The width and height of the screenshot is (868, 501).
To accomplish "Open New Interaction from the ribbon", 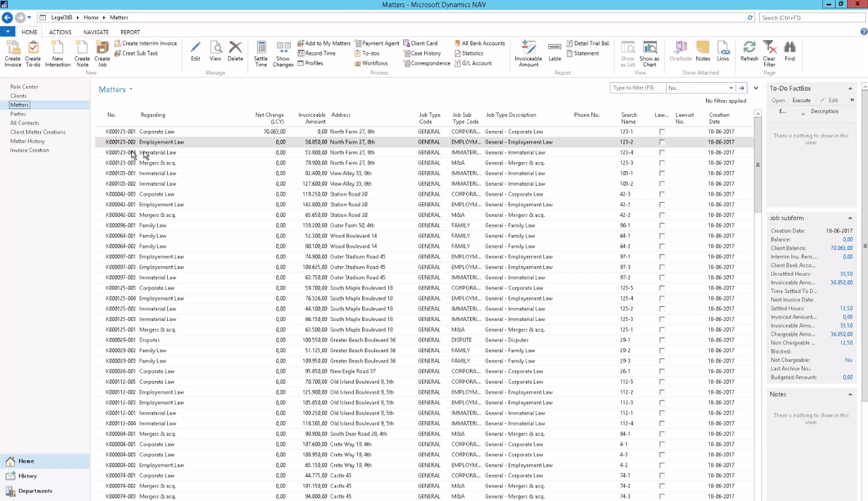I will click(57, 54).
